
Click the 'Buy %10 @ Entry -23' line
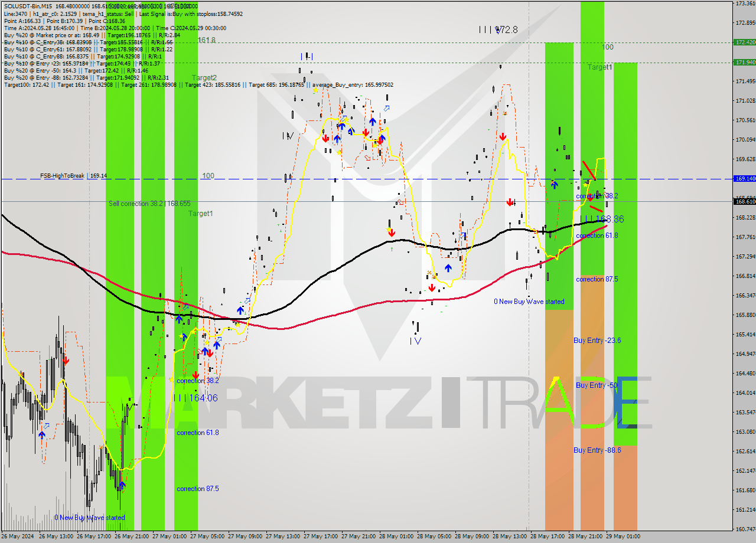82,63
